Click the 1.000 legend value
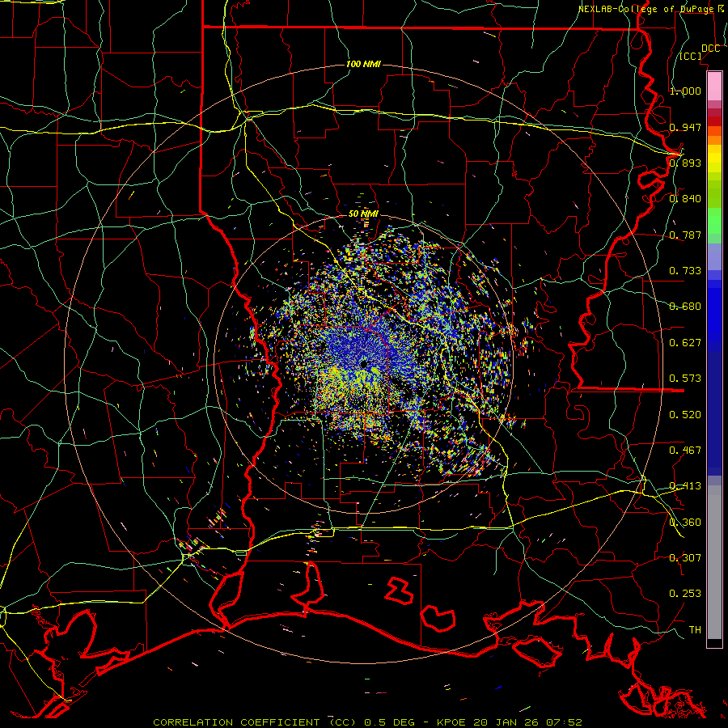Screen dimensions: 728x728 click(x=685, y=91)
